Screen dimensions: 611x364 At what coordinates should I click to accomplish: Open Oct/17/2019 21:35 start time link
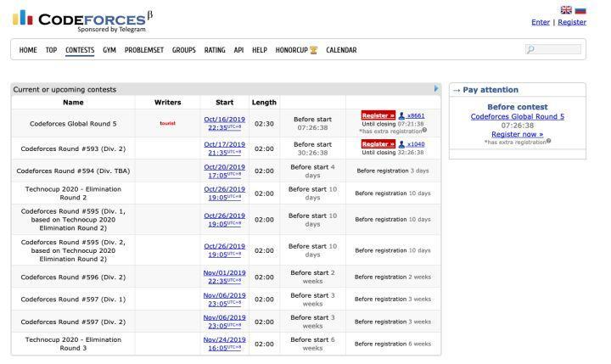(224, 148)
